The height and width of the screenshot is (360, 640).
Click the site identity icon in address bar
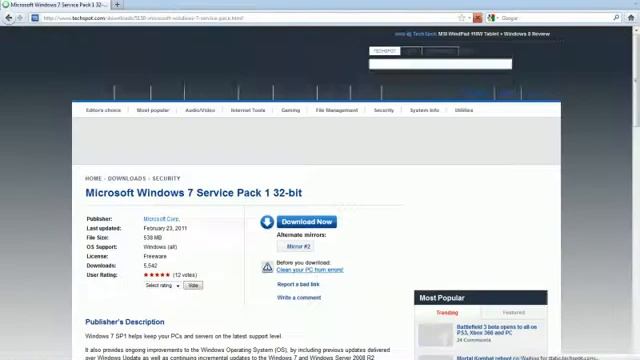[x=35, y=18]
